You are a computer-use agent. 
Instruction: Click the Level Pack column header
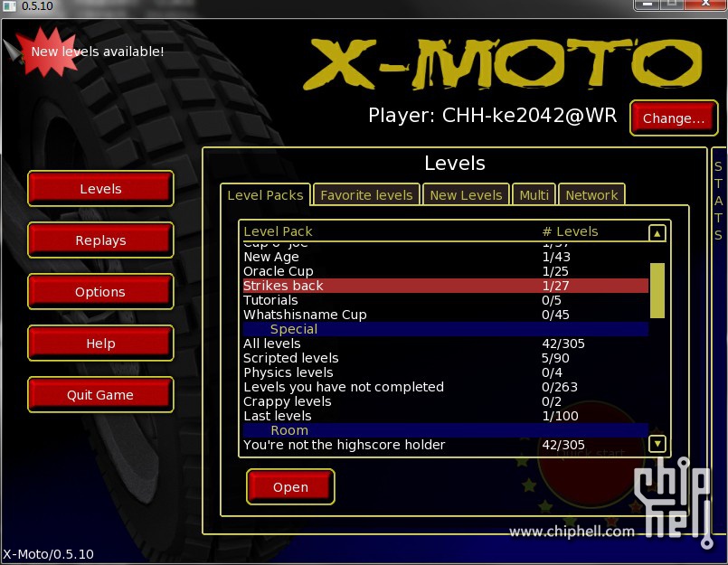(278, 231)
